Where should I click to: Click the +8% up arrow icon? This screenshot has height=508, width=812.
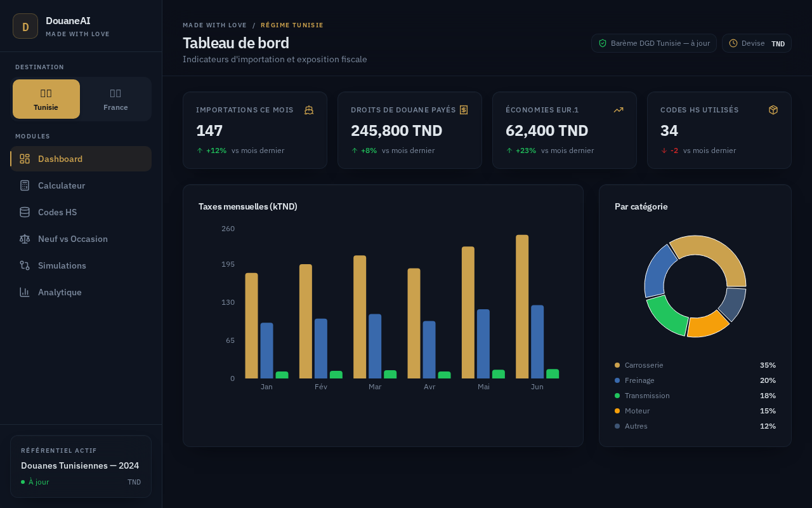point(355,150)
